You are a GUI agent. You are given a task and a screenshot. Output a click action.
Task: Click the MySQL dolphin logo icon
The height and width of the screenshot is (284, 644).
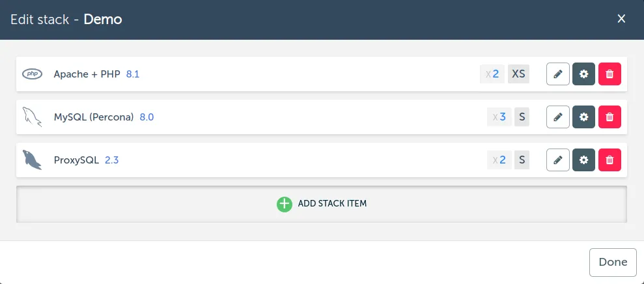(32, 117)
